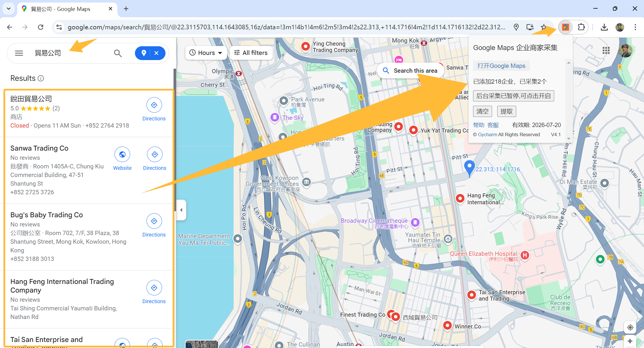
Task: Click 打开Google Maps link in popup
Action: (x=501, y=66)
